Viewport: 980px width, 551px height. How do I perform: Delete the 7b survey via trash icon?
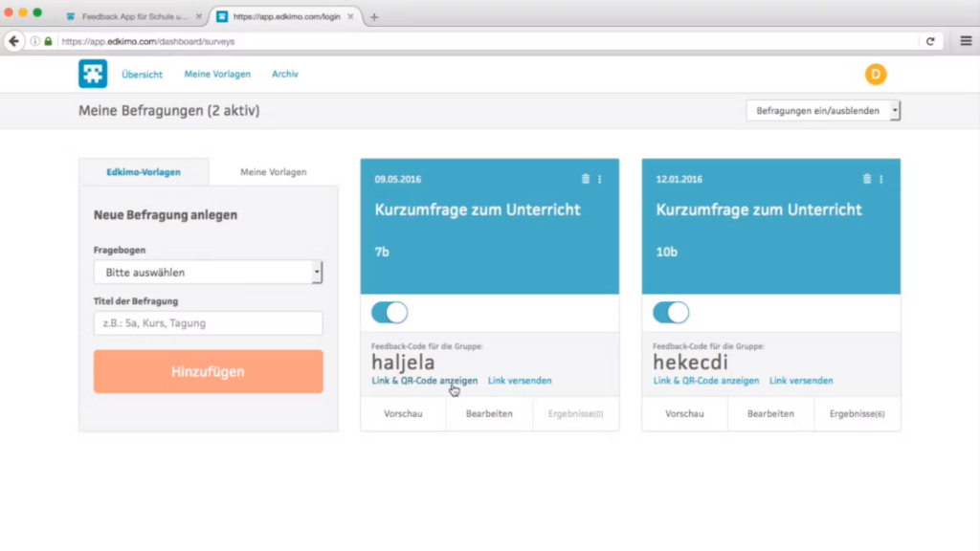[x=586, y=179]
